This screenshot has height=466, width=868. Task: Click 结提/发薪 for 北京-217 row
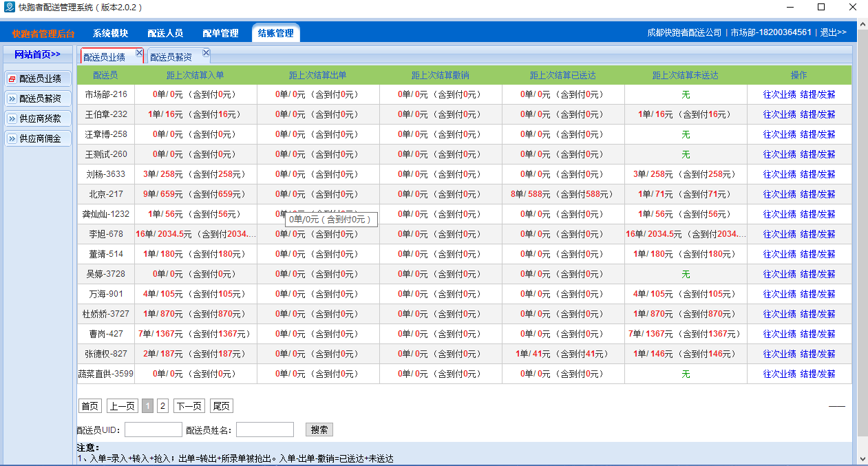tap(819, 194)
